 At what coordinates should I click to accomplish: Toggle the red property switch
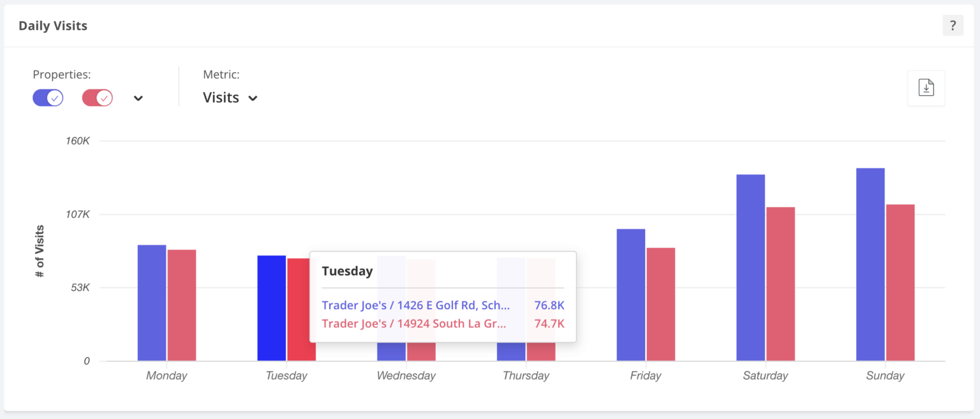point(98,98)
